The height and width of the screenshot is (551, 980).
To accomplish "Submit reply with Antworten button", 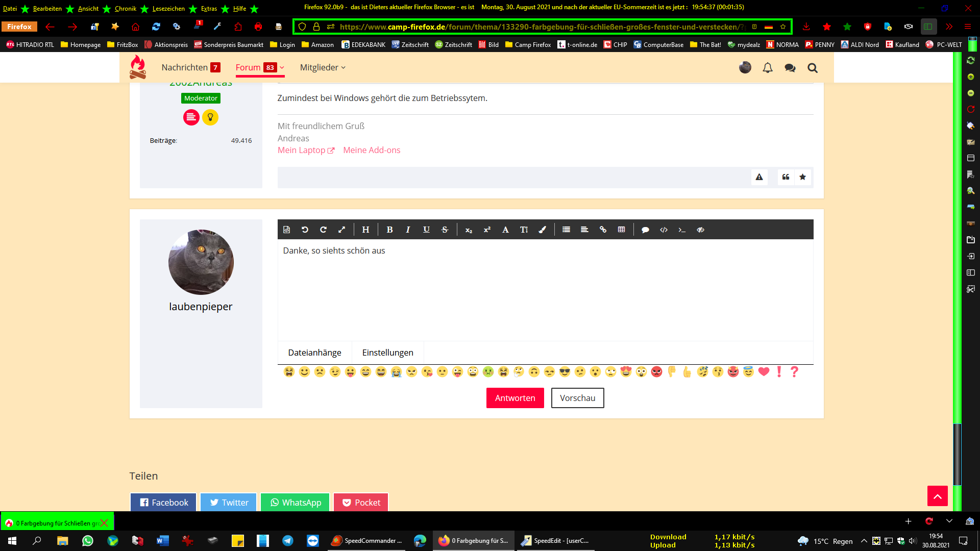I will [x=514, y=398].
